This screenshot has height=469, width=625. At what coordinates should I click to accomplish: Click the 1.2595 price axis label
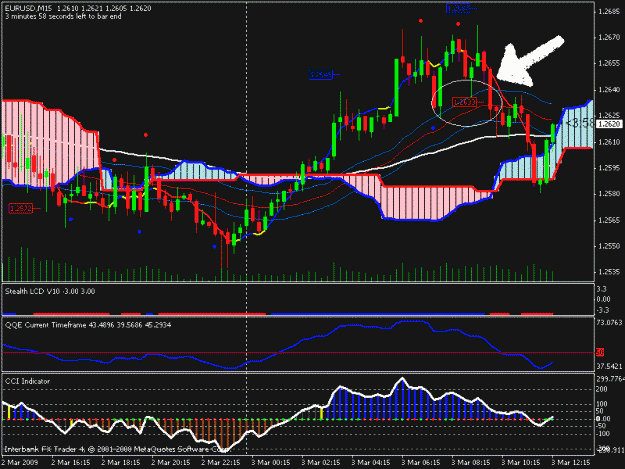click(x=609, y=168)
